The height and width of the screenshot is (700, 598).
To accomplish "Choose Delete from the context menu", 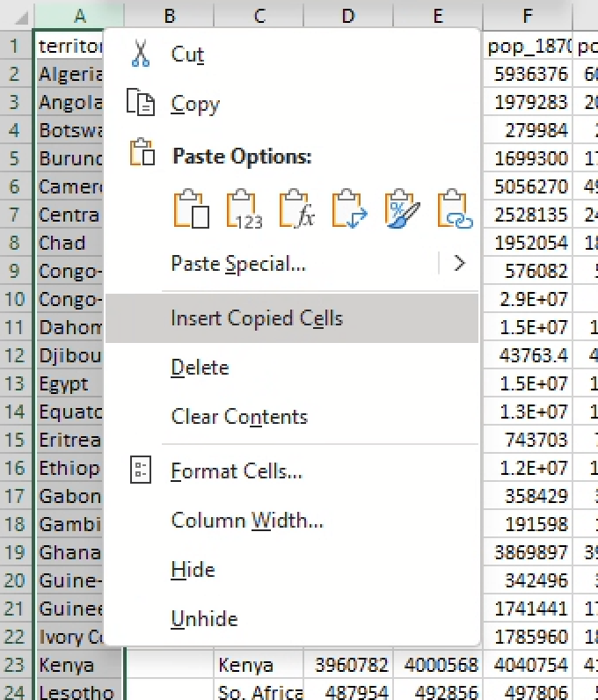I will click(x=200, y=368).
